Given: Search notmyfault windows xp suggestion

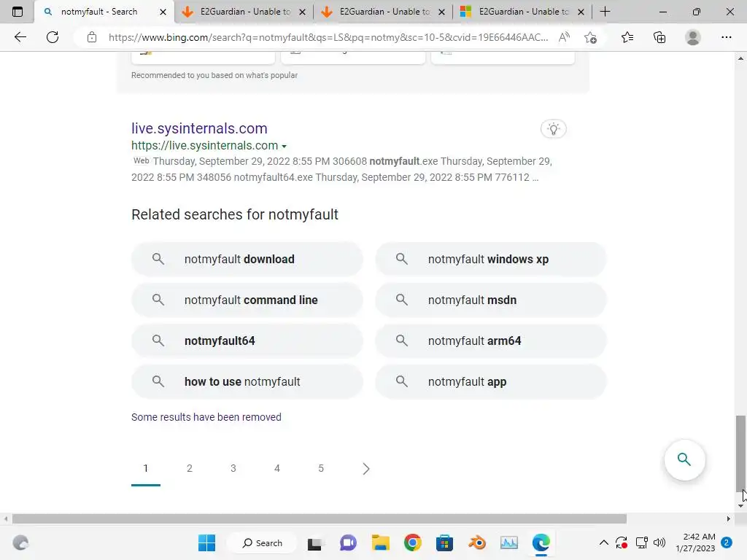Looking at the screenshot, I should click(491, 259).
